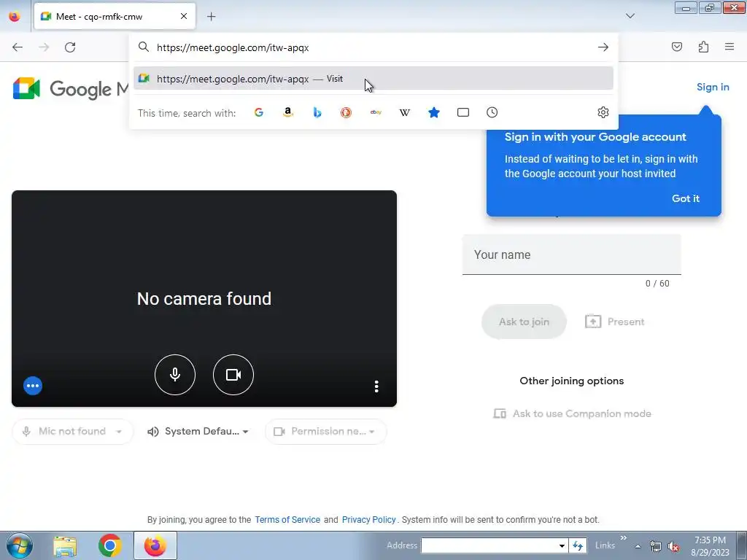Open the Firefox hamburger application menu
The image size is (747, 560).
pyautogui.click(x=729, y=47)
